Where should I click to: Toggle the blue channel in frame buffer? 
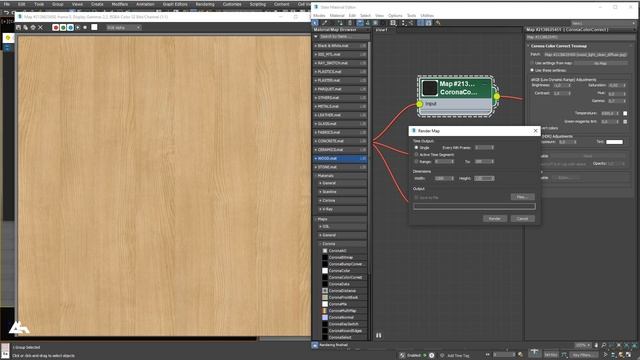tap(71, 27)
